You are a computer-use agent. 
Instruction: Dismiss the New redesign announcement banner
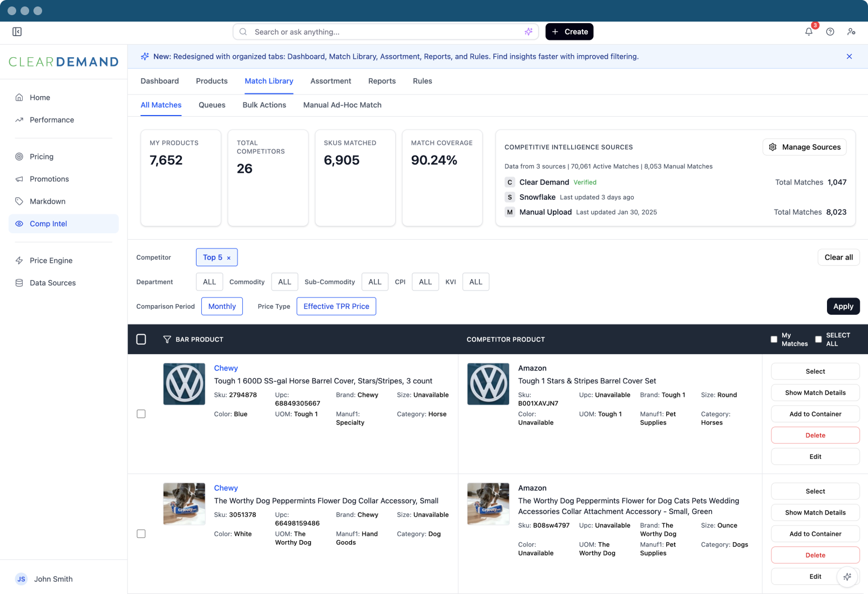pyautogui.click(x=849, y=57)
